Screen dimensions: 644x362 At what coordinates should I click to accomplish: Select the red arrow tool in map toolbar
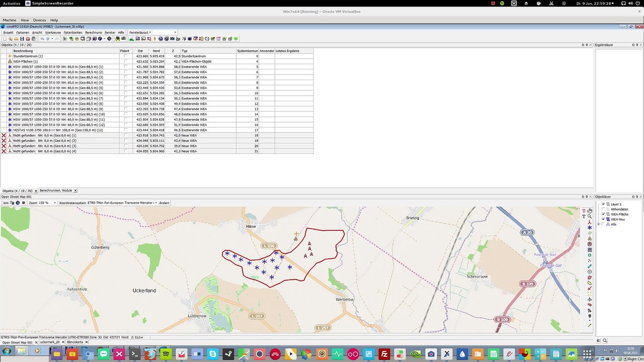590,289
